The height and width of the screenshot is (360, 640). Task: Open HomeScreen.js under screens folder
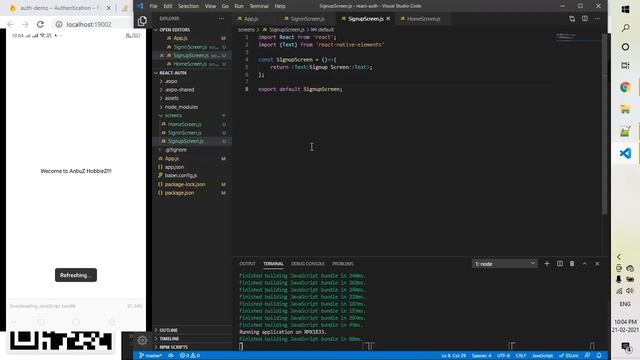tap(184, 124)
